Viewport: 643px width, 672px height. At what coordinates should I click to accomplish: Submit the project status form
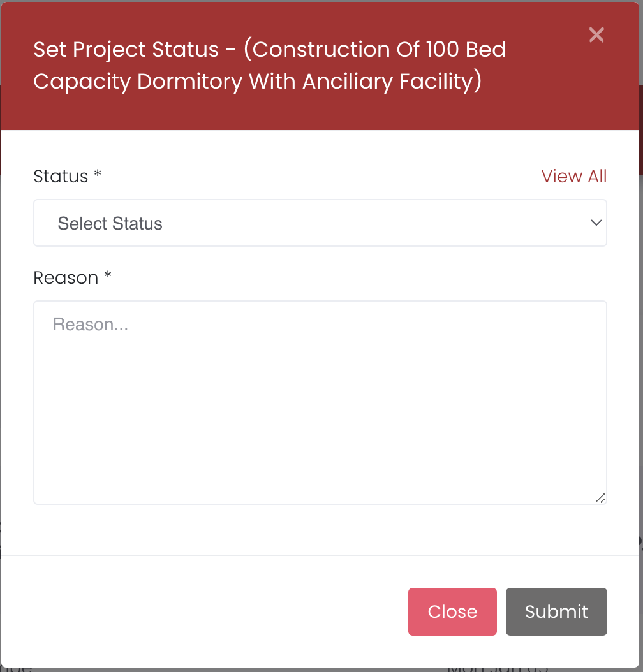[x=556, y=611]
